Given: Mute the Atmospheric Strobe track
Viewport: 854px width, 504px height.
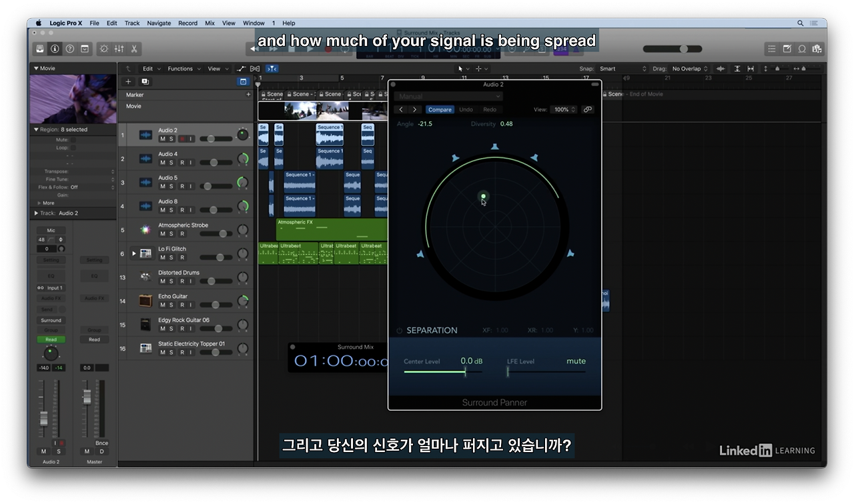Looking at the screenshot, I should [163, 234].
